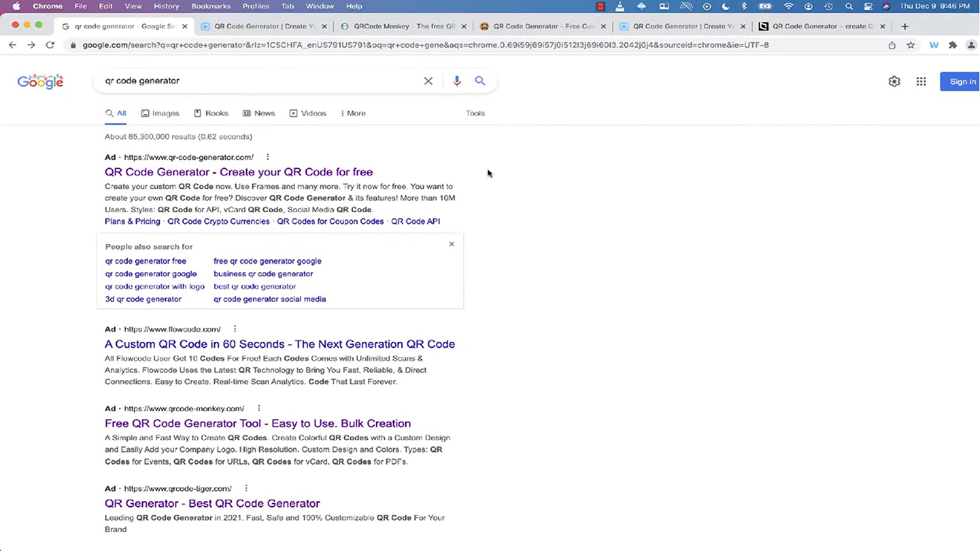Submit search with the magnifier icon
980x551 pixels.
480,81
